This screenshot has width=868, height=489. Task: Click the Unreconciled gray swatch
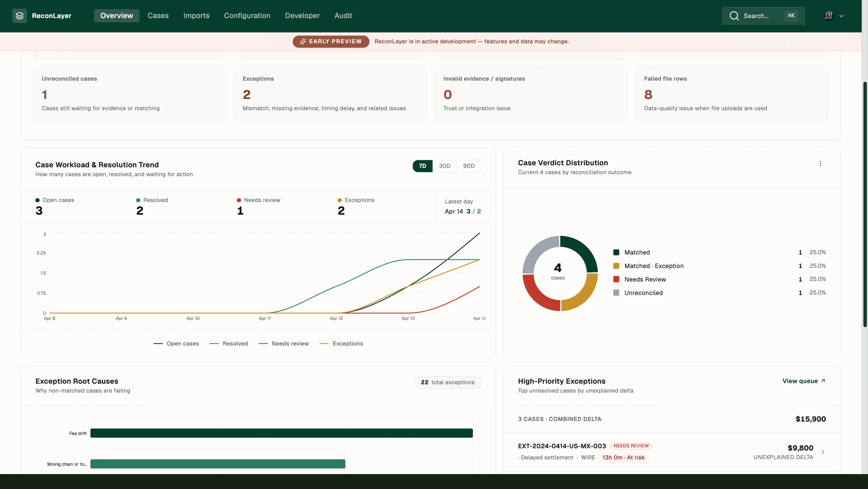(x=616, y=293)
